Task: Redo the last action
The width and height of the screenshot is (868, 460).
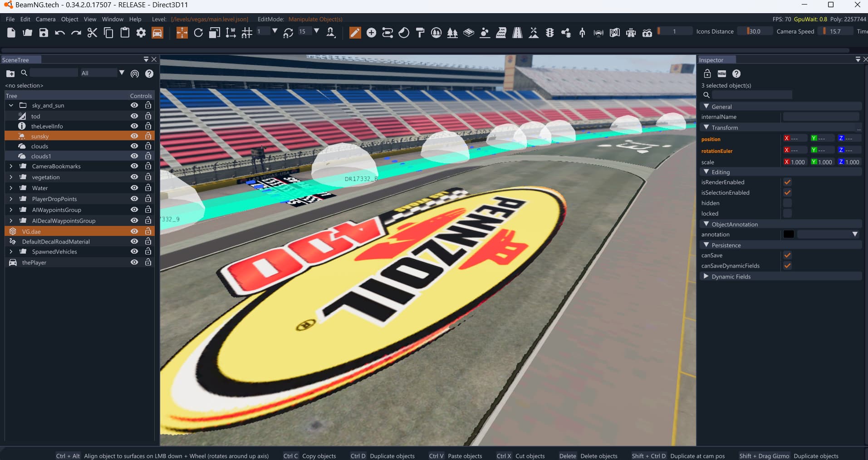Action: coord(76,33)
